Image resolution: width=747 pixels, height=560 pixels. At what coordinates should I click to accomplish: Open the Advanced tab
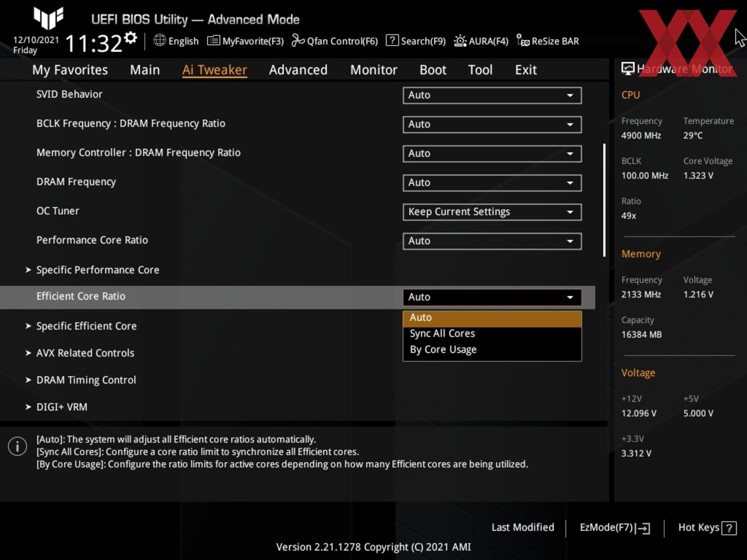pyautogui.click(x=298, y=70)
